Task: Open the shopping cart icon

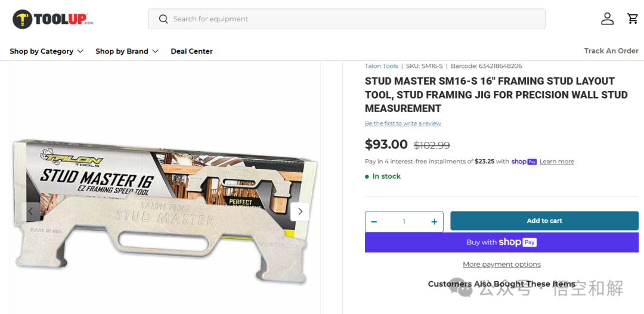Action: 633,18
